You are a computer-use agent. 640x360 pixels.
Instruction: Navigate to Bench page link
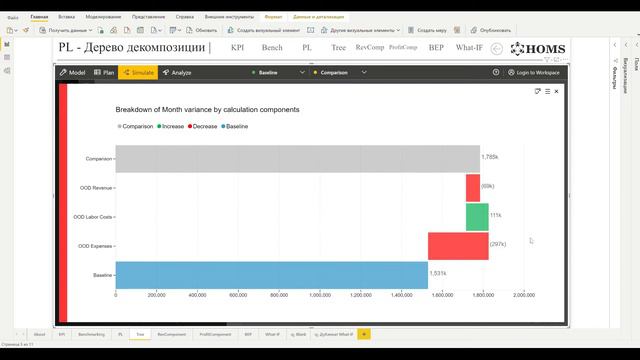point(272,48)
